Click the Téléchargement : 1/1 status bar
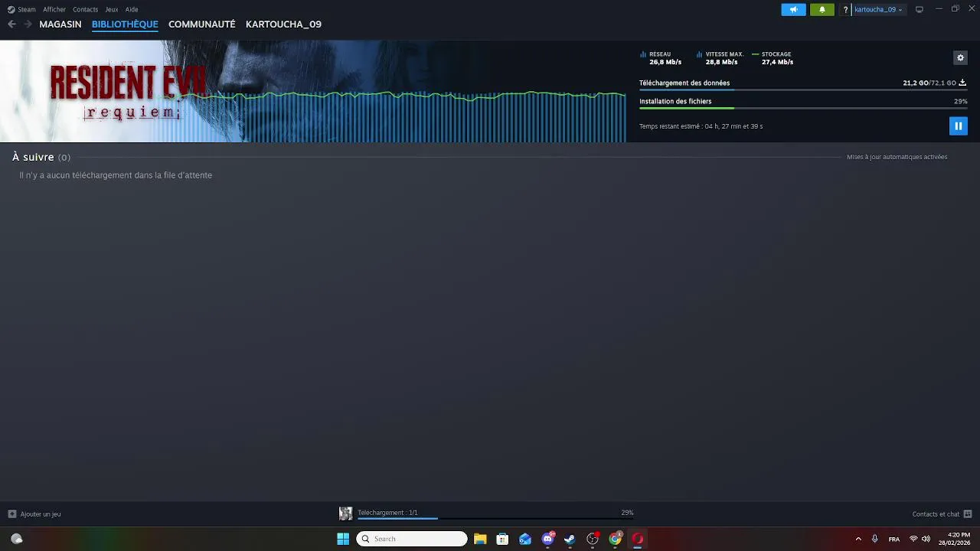This screenshot has width=980, height=551. point(387,513)
